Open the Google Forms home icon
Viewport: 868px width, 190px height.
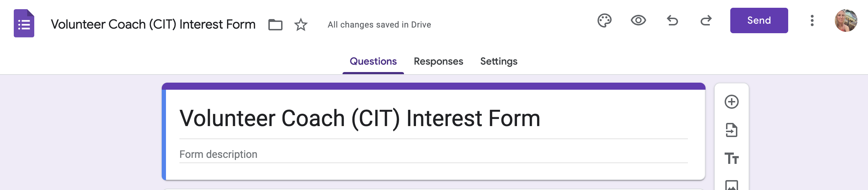pos(24,23)
